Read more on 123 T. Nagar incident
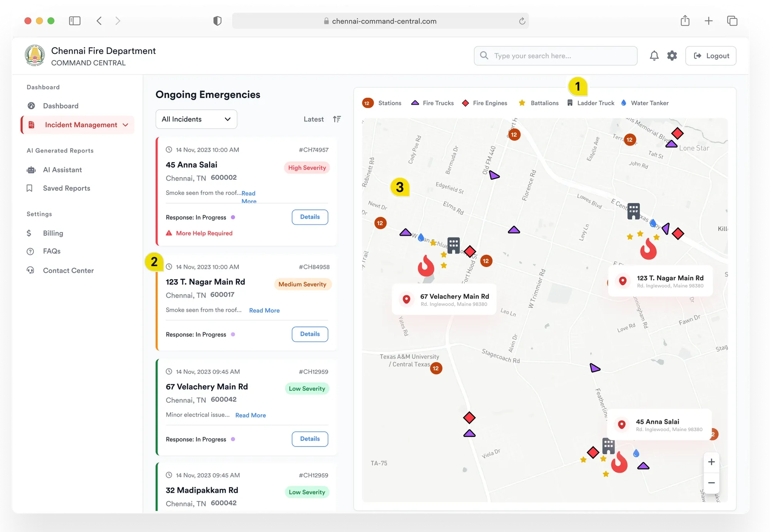Image resolution: width=770 pixels, height=532 pixels. point(264,311)
